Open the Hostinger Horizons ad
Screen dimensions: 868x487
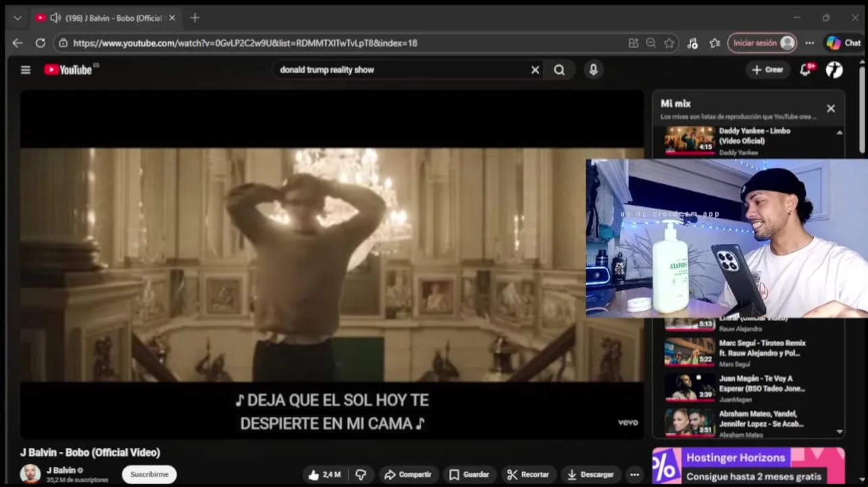click(x=748, y=466)
